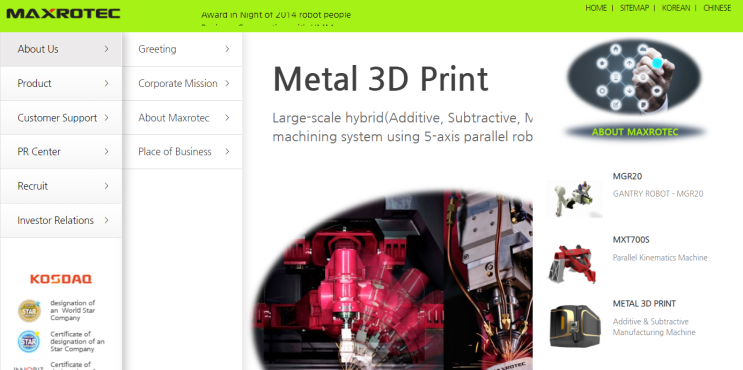
Task: Open the Investor Relations menu
Action: pyautogui.click(x=61, y=220)
